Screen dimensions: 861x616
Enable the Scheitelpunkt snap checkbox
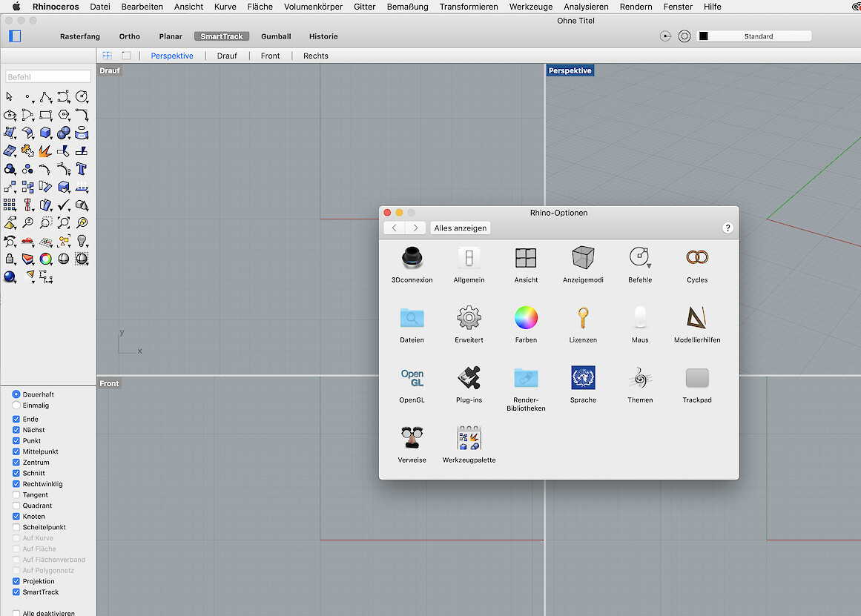16,527
